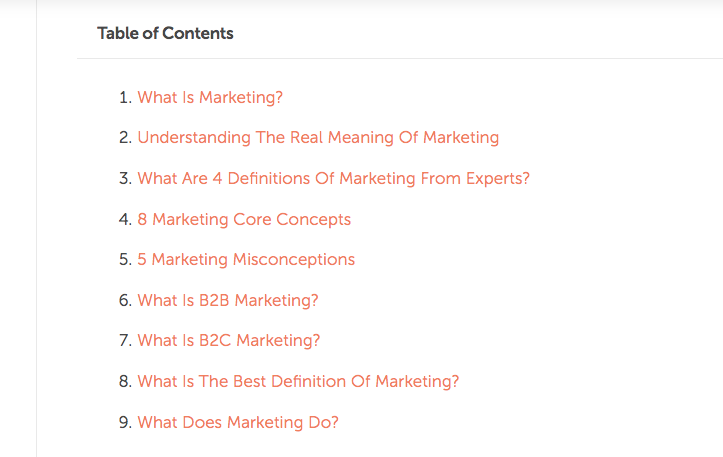The height and width of the screenshot is (457, 723).
Task: Click the divider line under Table of Contents
Action: (400, 59)
